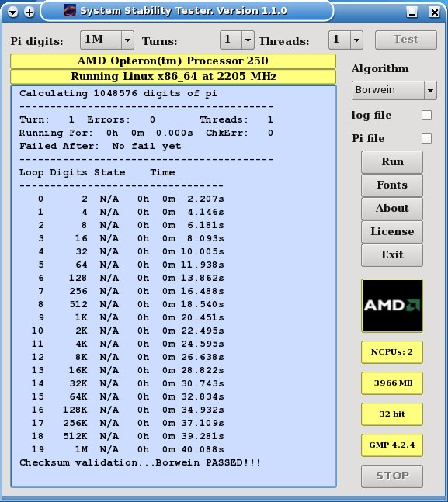Click the Test button
The height and width of the screenshot is (502, 448).
point(406,40)
